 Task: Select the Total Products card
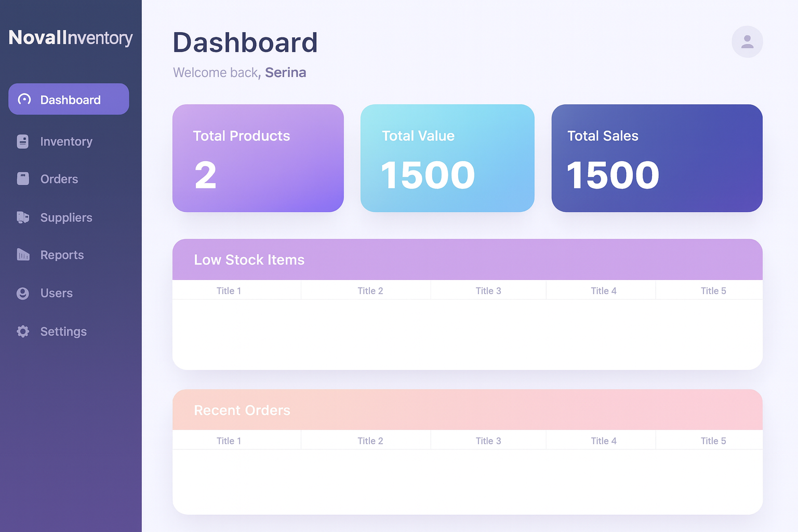(258, 158)
